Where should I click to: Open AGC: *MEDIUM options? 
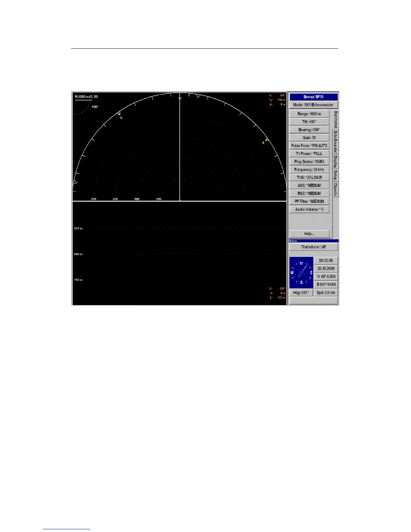pyautogui.click(x=309, y=185)
